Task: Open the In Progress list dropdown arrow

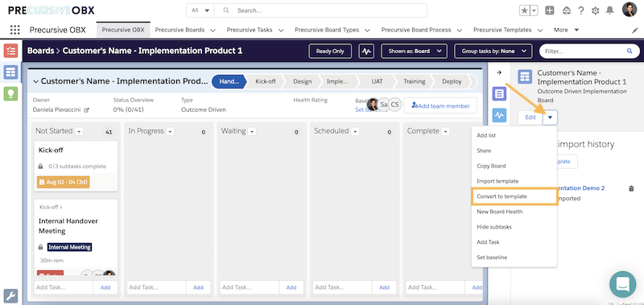Action: coord(170,132)
